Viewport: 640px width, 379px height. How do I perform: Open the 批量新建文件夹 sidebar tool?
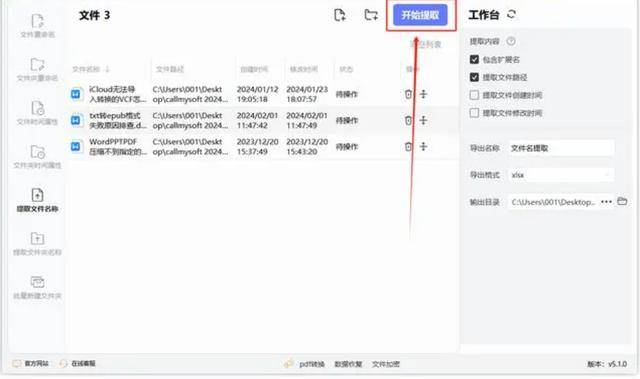(37, 288)
